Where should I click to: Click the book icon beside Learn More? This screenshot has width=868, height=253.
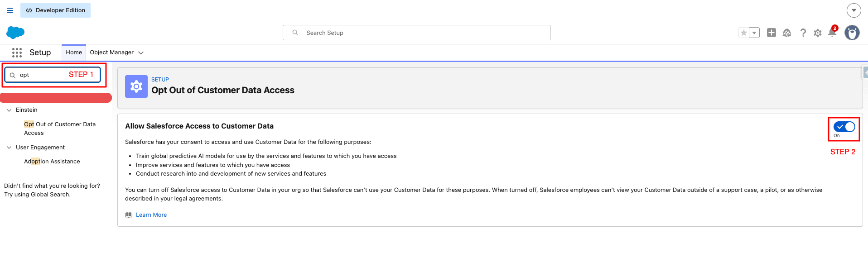pos(129,215)
